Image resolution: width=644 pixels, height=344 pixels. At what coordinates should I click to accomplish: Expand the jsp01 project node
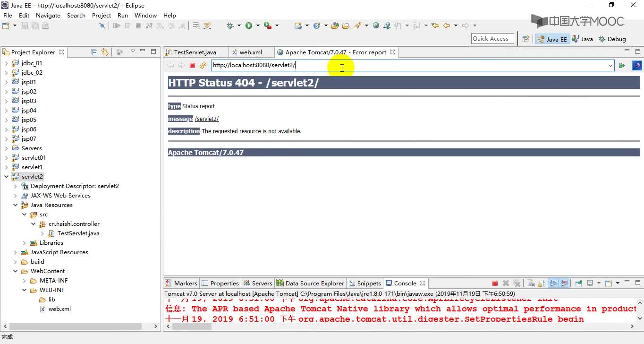(6, 82)
